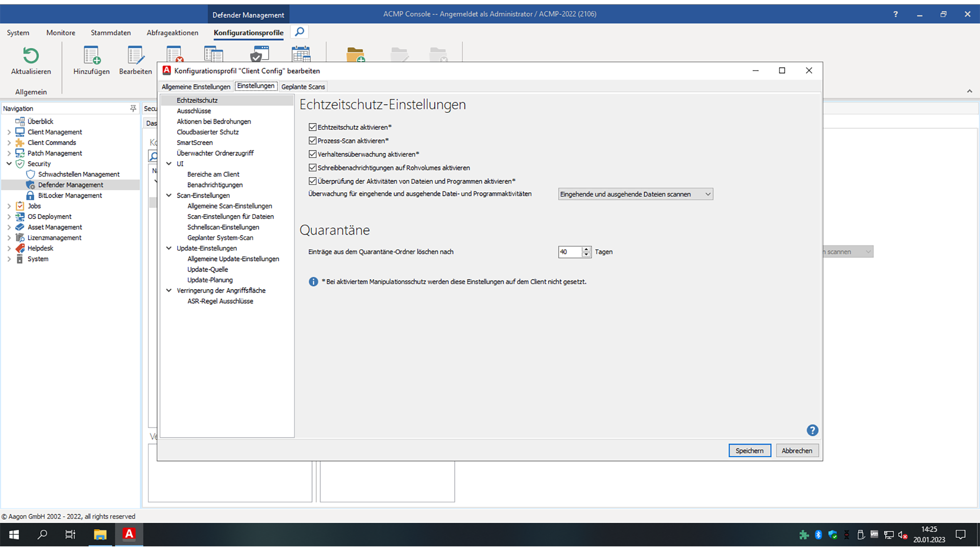Click the calendar schedule ribbon icon

[x=301, y=54]
